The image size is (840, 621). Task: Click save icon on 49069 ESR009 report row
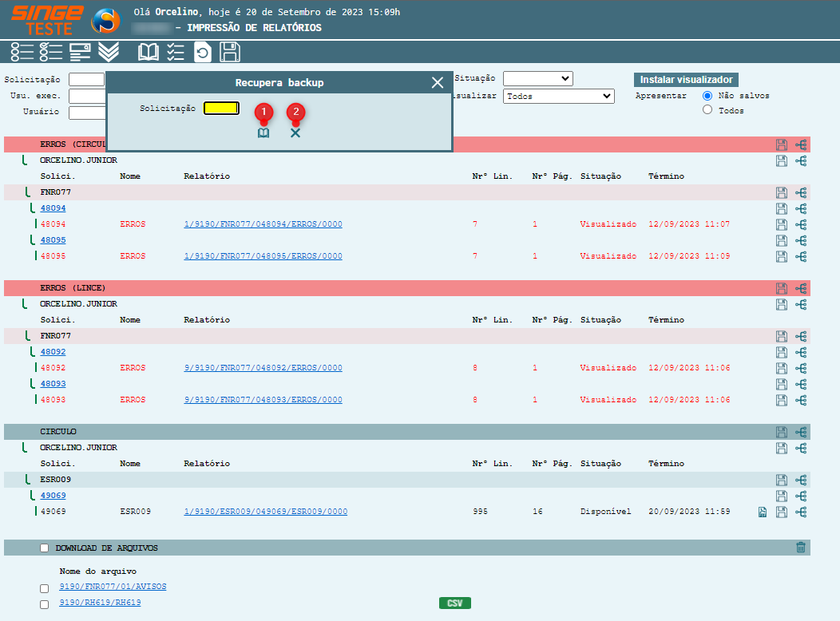(782, 512)
